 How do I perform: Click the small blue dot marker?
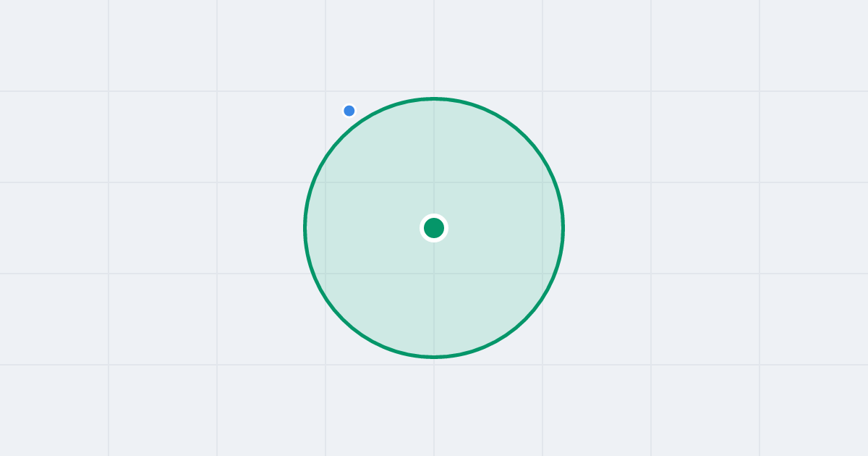tap(349, 111)
